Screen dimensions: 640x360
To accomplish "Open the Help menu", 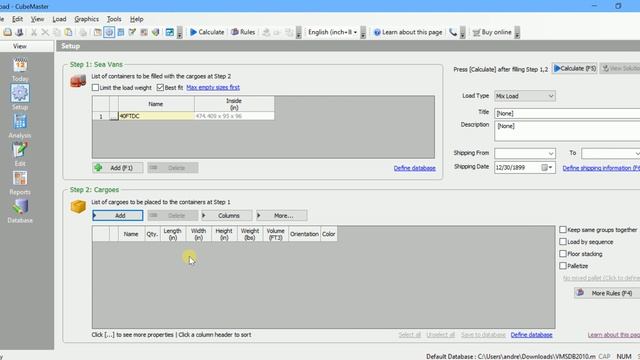I will click(137, 19).
